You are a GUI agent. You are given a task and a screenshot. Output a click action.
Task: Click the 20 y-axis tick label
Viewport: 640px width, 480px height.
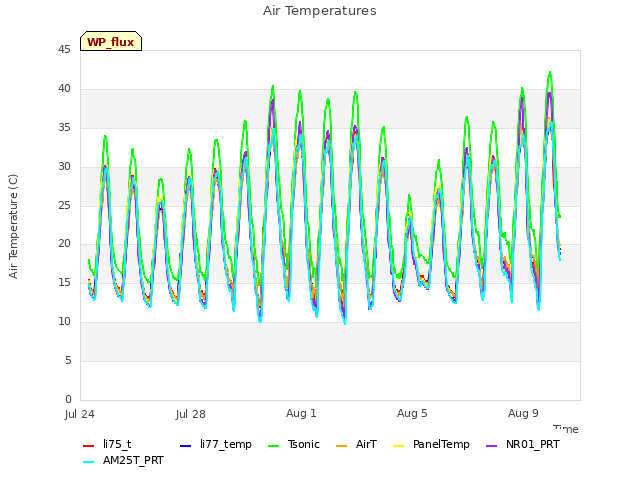[64, 244]
